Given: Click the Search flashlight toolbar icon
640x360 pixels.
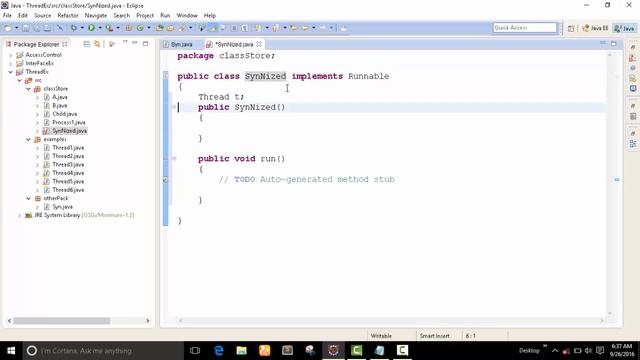Looking at the screenshot, I should [182, 28].
